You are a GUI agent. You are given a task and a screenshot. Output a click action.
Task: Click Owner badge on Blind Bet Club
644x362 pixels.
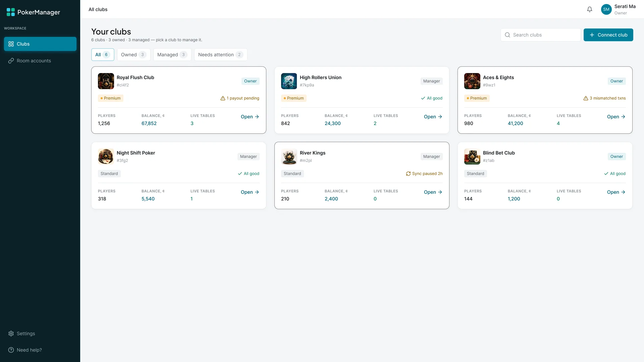tap(616, 157)
